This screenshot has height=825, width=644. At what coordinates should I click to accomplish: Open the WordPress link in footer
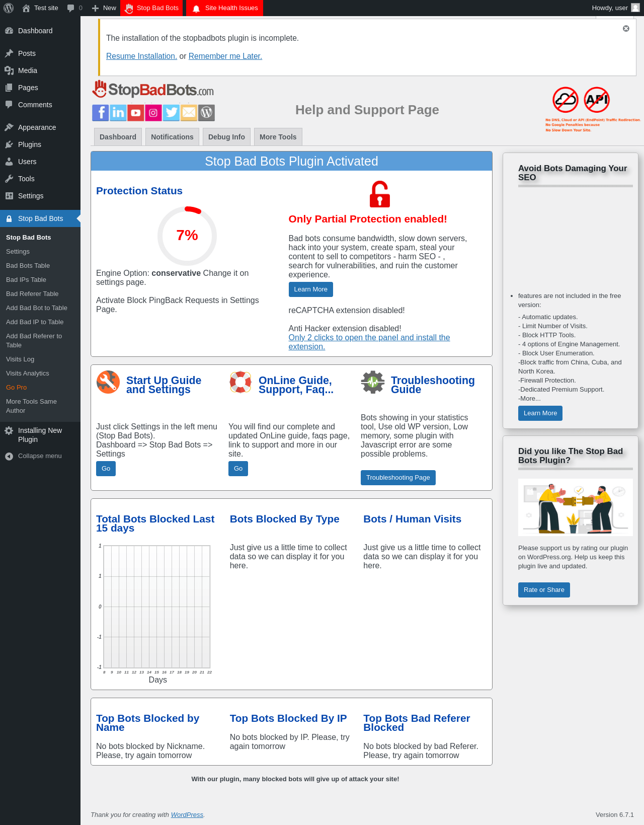coord(187,815)
